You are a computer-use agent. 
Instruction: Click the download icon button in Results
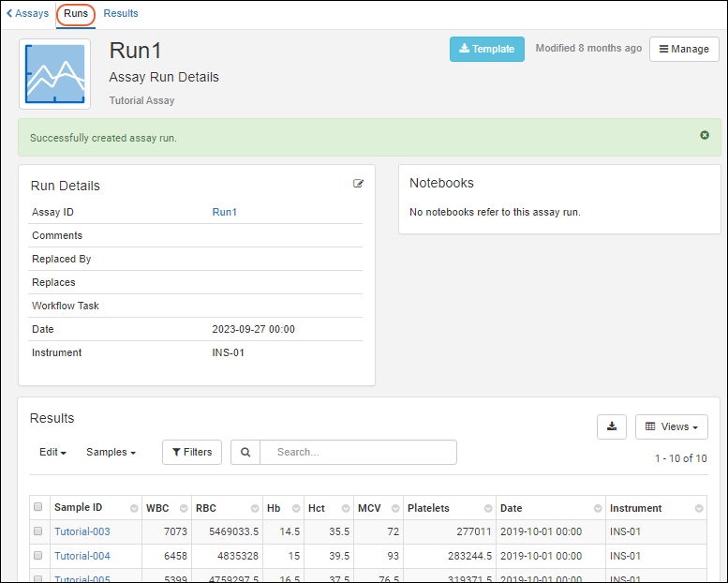click(612, 426)
